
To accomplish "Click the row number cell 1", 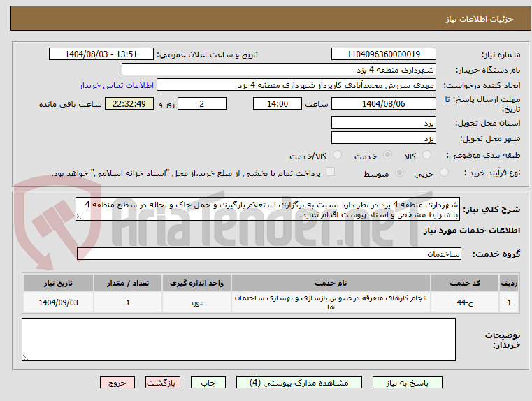I will point(509,302).
